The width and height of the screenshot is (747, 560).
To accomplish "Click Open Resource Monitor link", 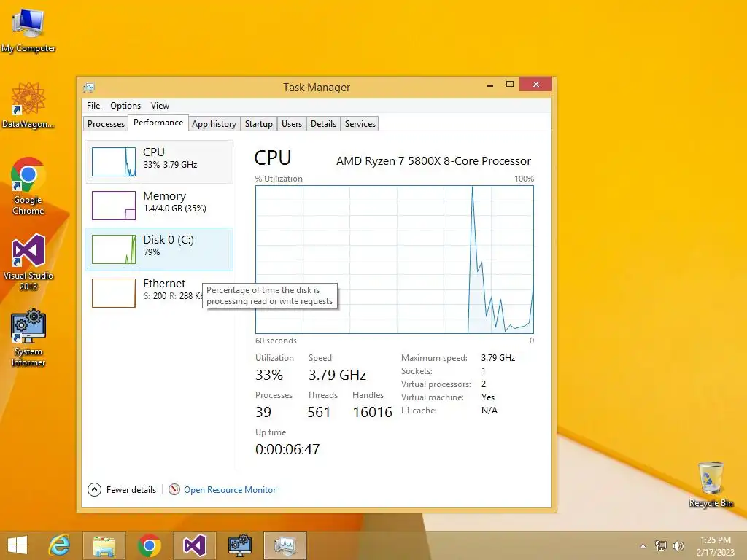I will 230,489.
